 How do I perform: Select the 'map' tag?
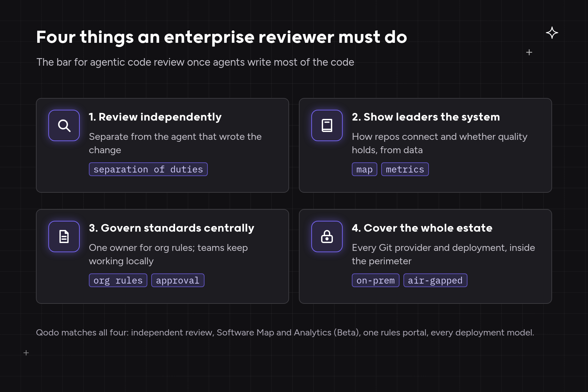tap(365, 169)
